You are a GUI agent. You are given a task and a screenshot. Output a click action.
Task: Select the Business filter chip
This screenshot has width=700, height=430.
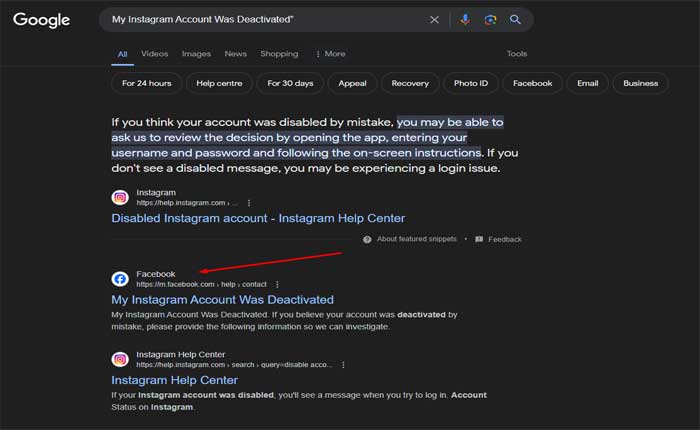pos(640,83)
